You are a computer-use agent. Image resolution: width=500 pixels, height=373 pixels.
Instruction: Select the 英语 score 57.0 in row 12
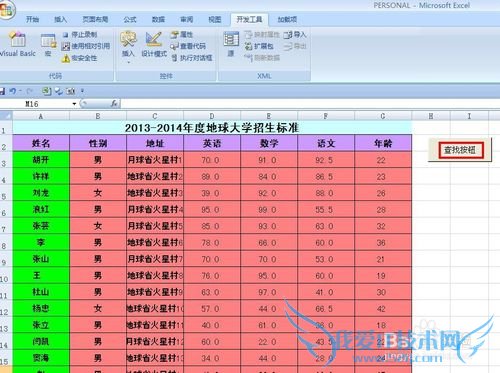[212, 309]
